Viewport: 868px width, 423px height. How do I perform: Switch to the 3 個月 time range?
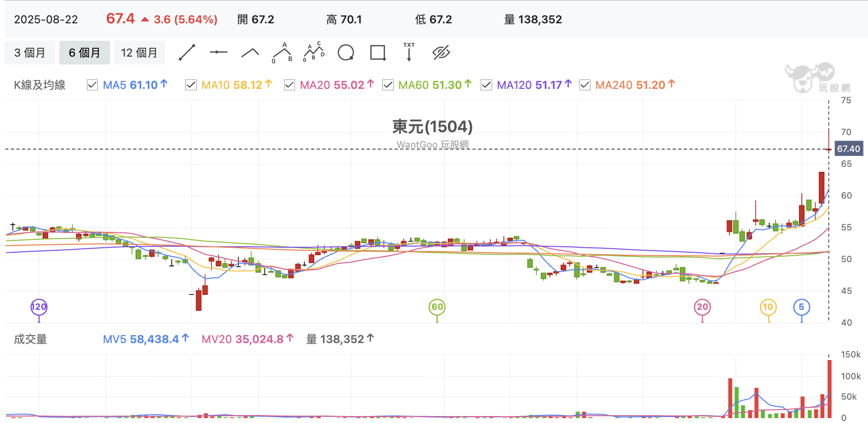click(30, 53)
